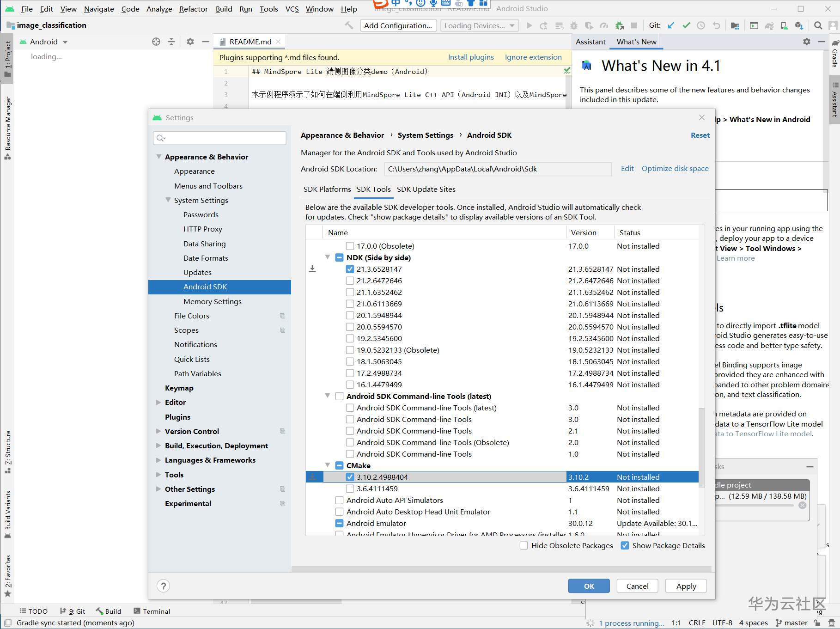Select Memory Settings in settings tree
The width and height of the screenshot is (840, 629).
pyautogui.click(x=213, y=301)
